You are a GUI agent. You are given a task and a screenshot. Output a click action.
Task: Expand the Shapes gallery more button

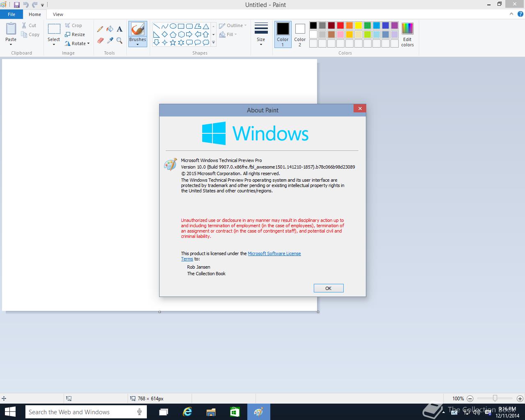coord(213,42)
